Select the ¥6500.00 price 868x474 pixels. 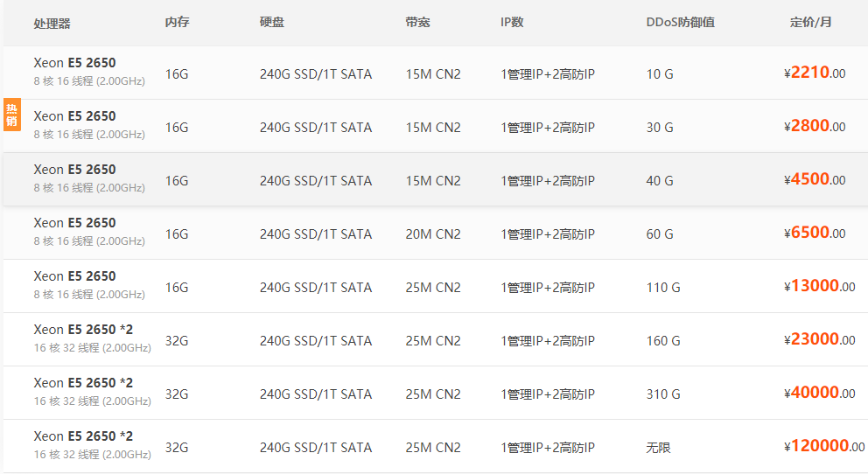pyautogui.click(x=815, y=233)
